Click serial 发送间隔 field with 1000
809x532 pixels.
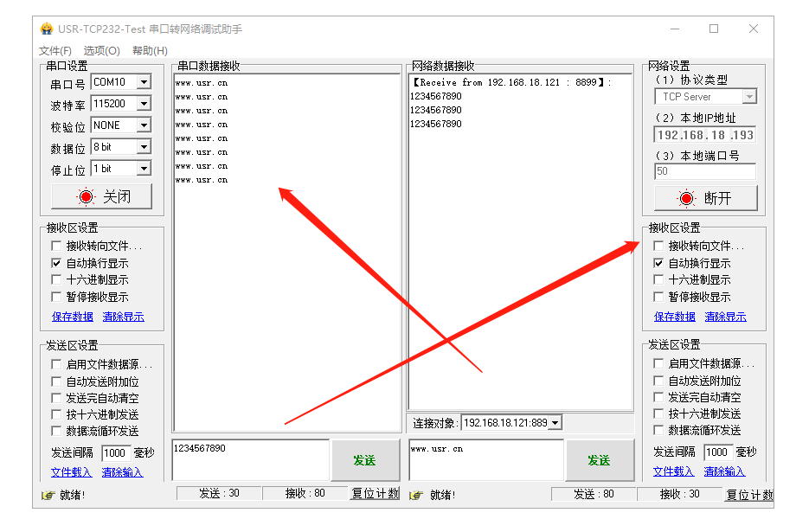(116, 453)
